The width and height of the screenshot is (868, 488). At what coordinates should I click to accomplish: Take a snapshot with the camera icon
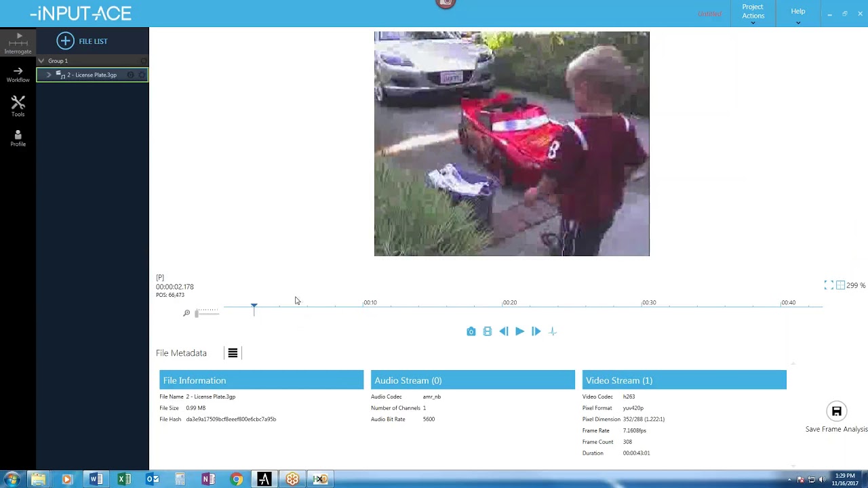point(471,331)
